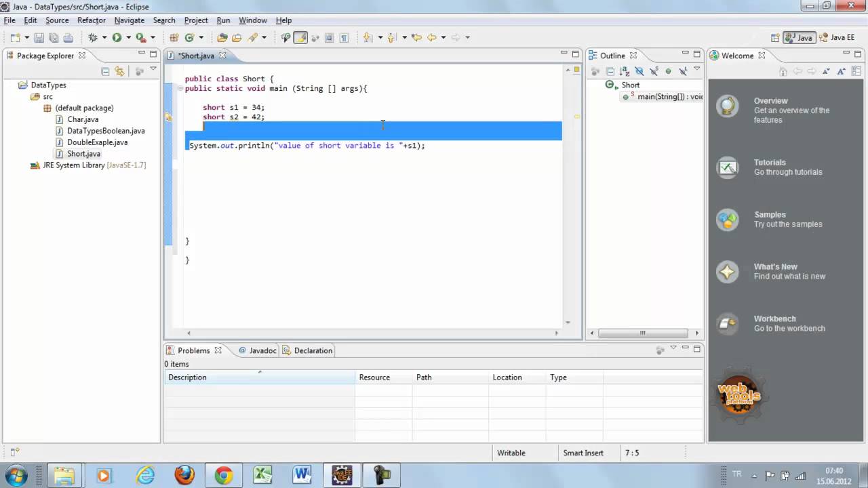Switch to the Declaration tab
The height and width of the screenshot is (488, 868).
pyautogui.click(x=307, y=350)
